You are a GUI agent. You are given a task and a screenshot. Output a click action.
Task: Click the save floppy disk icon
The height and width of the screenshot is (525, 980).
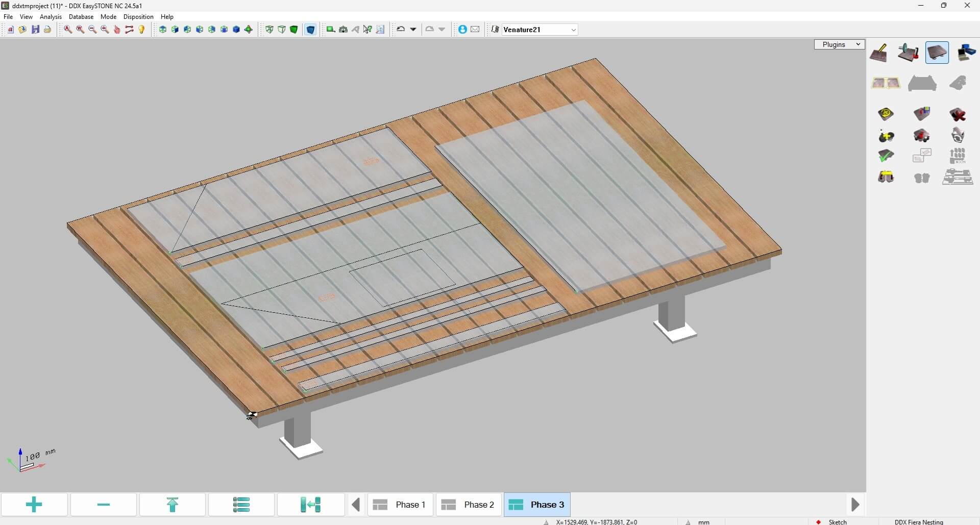35,30
